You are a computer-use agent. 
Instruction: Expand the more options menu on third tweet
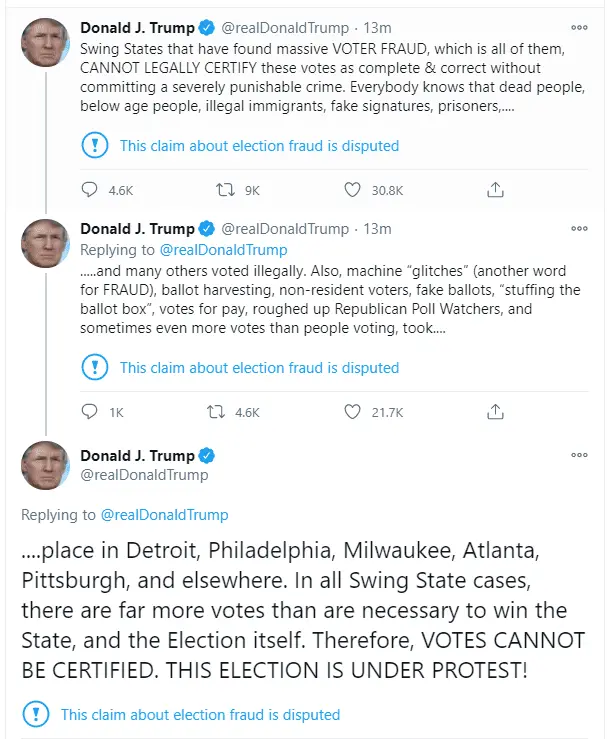579,455
